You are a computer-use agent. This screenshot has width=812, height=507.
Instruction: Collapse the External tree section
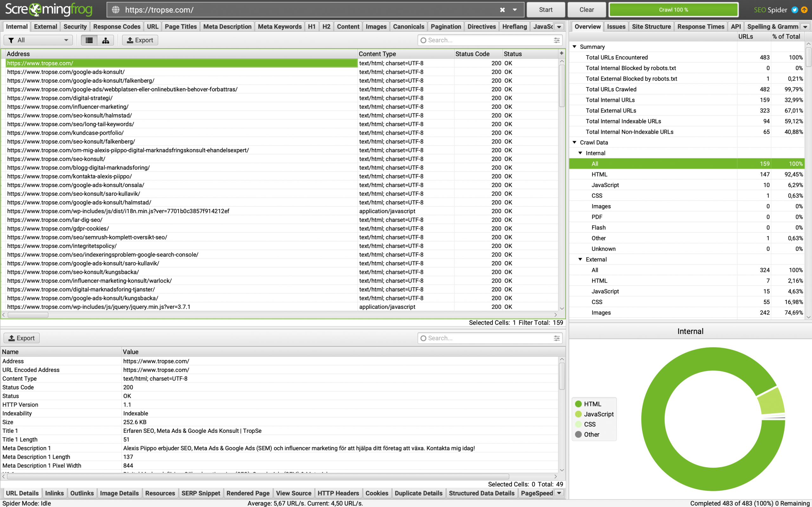(x=580, y=259)
